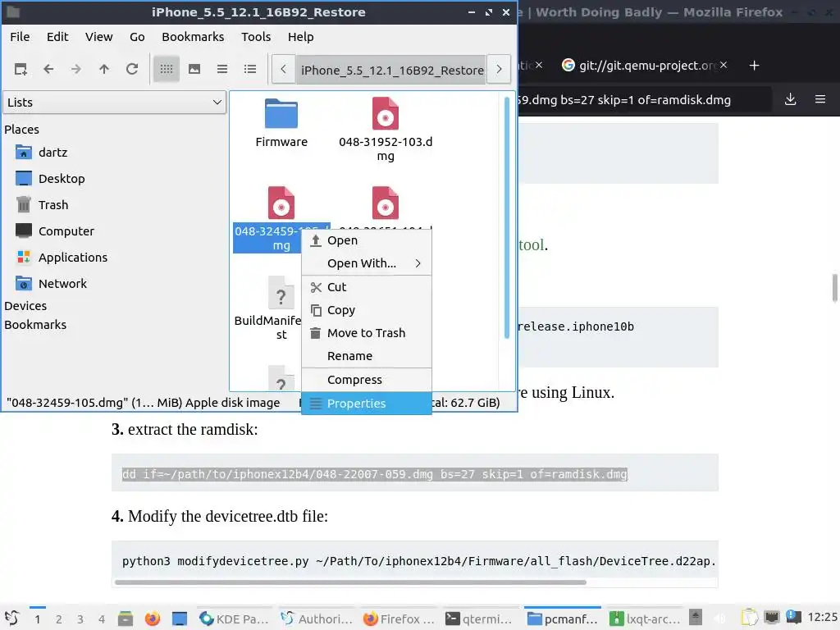Launch file manager from taskbar quicklaunch

coord(126,619)
